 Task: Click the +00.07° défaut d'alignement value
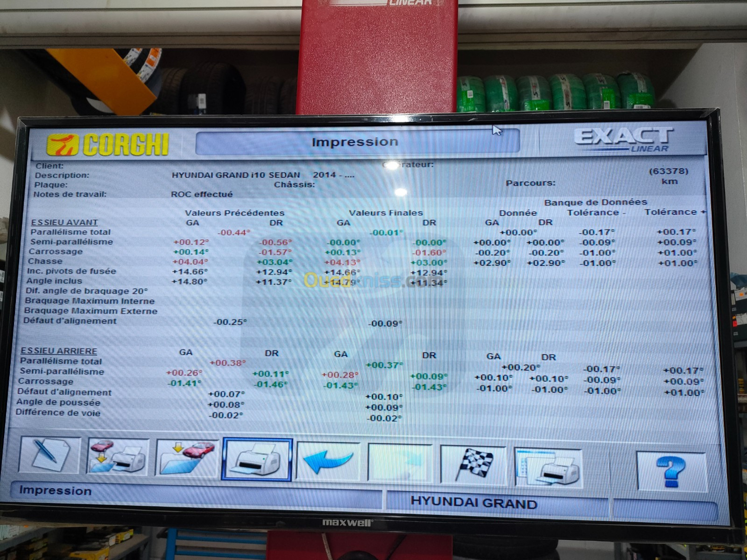coord(226,394)
